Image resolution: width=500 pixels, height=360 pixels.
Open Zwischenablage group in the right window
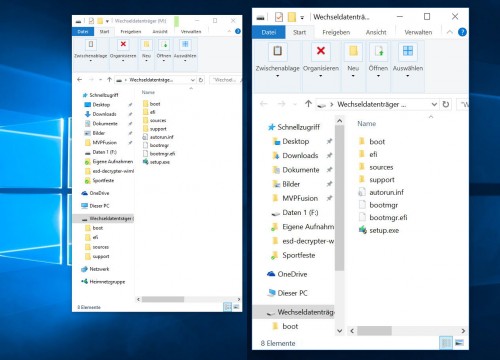pyautogui.click(x=277, y=62)
